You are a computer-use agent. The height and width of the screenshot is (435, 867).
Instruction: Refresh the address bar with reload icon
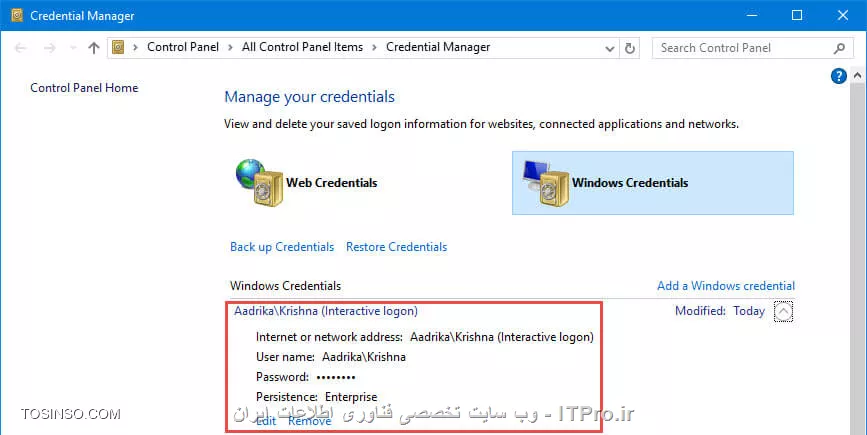pyautogui.click(x=629, y=48)
